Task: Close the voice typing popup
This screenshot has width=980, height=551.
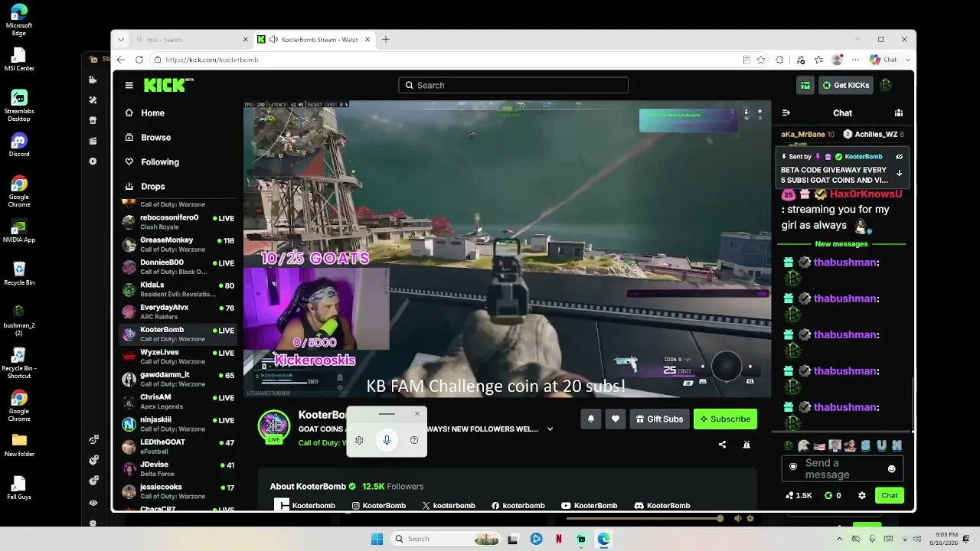Action: pos(417,414)
